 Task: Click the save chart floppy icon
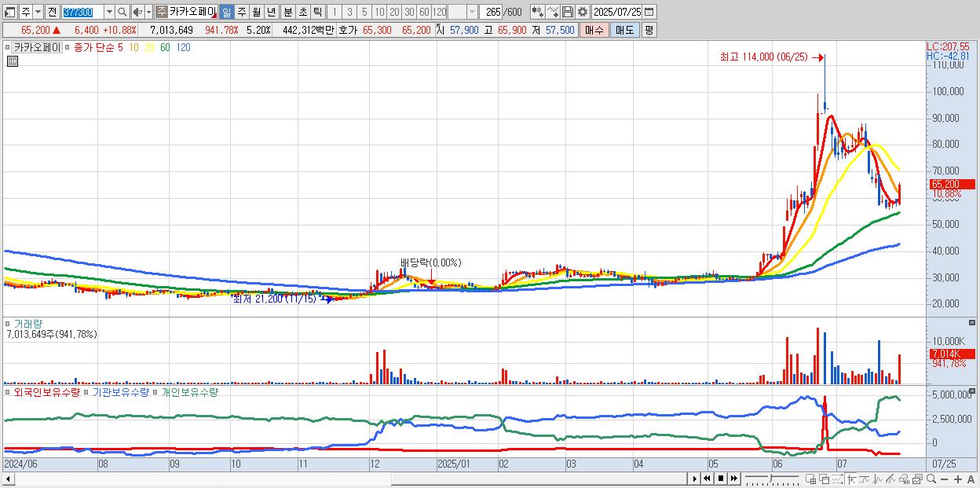(x=567, y=12)
